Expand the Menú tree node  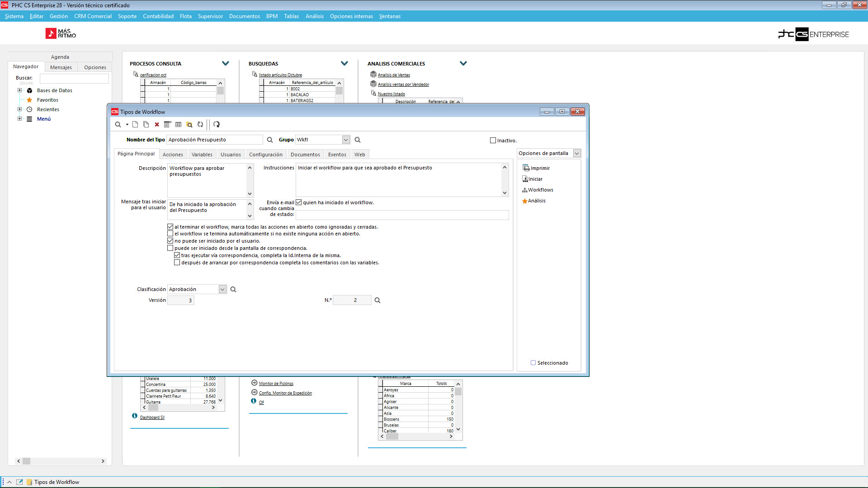tap(19, 119)
